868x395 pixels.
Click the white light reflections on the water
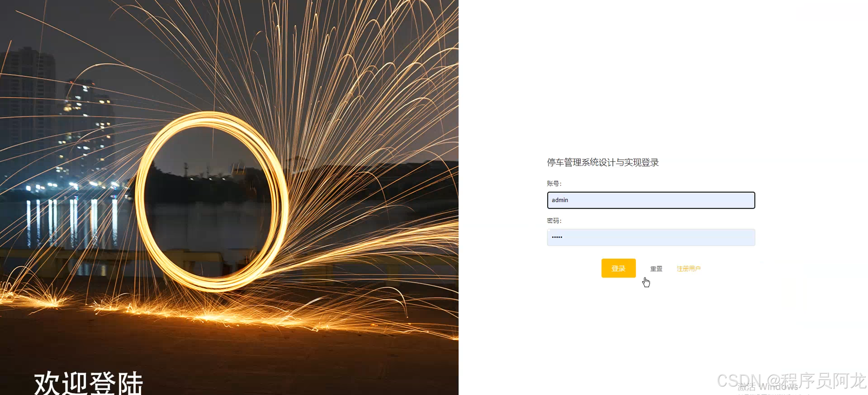click(71, 221)
